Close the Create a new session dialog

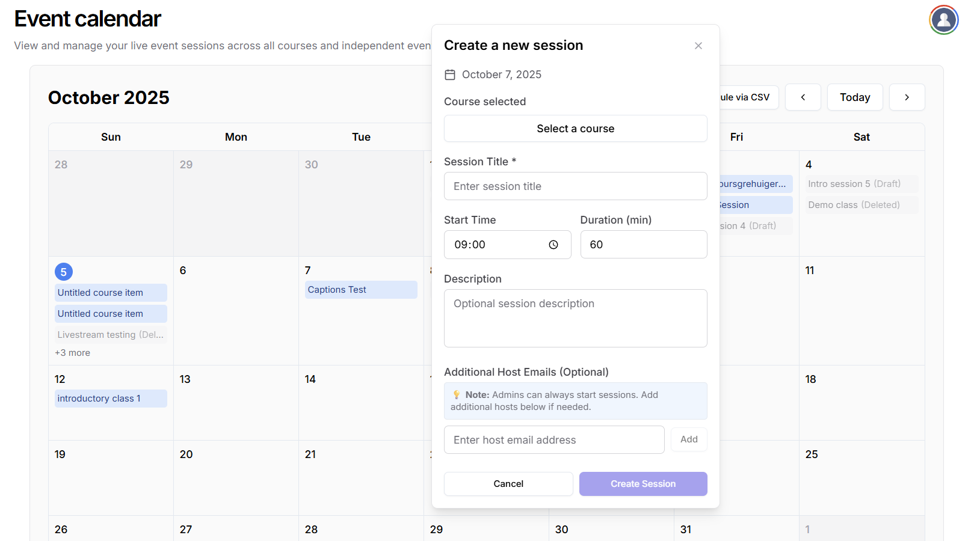698,46
